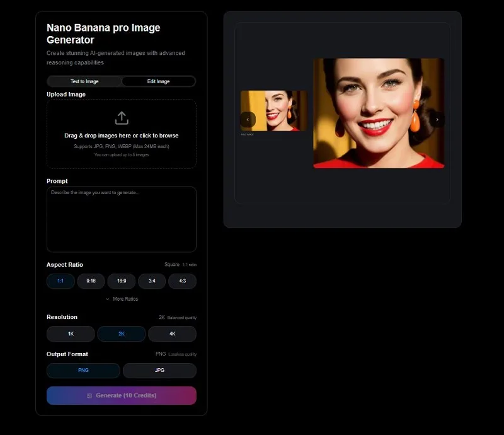Viewport: 504px width, 435px height.
Task: Click the 'Balanced quality' hint text
Action: click(x=181, y=318)
